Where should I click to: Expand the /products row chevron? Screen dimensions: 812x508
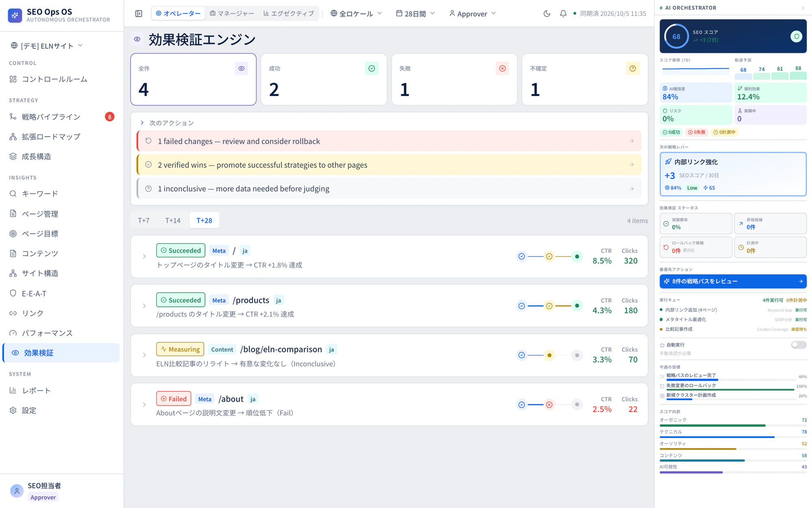point(144,306)
